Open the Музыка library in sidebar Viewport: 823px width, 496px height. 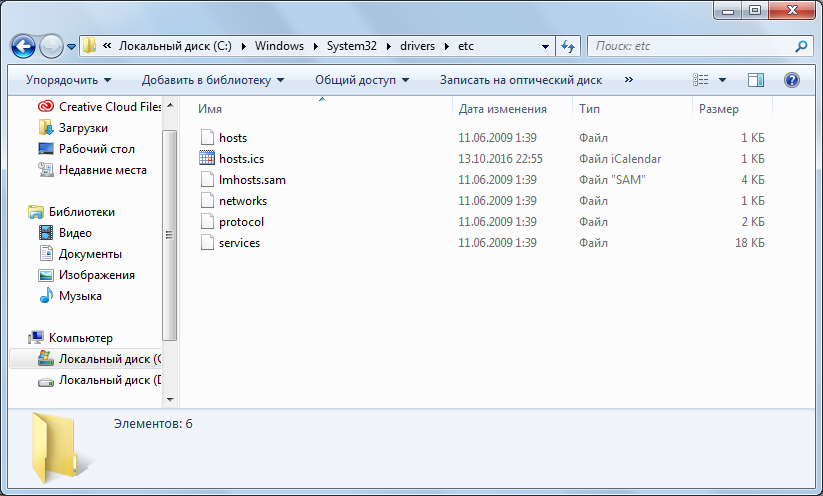[x=80, y=296]
